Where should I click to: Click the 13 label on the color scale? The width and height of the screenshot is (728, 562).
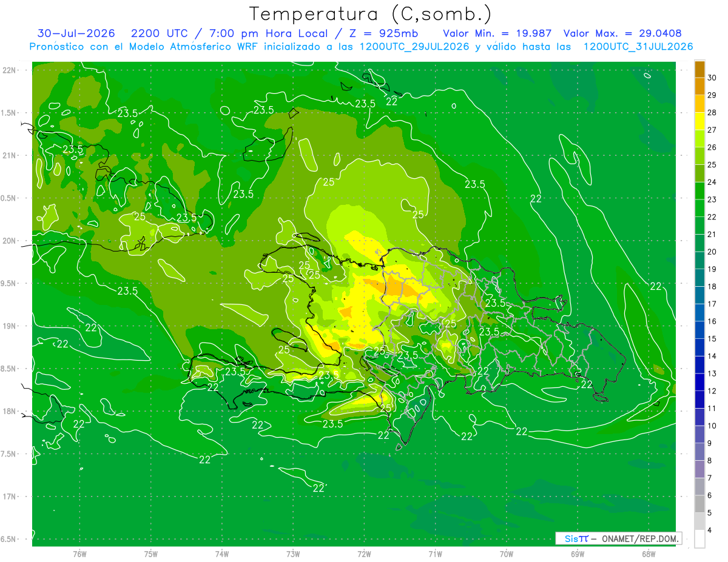[712, 373]
